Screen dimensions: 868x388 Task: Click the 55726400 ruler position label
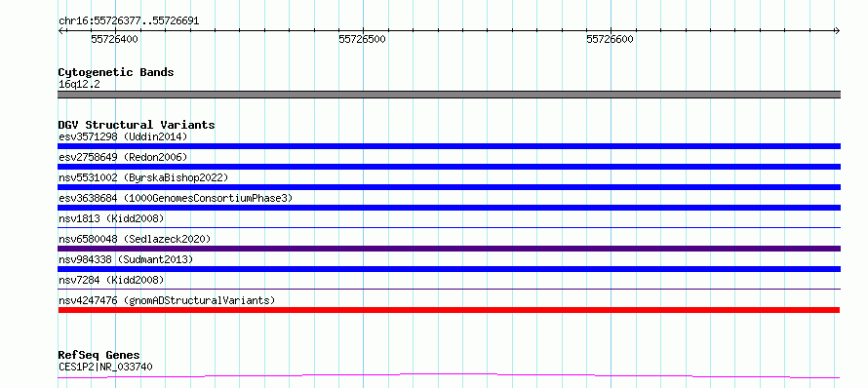(x=114, y=39)
